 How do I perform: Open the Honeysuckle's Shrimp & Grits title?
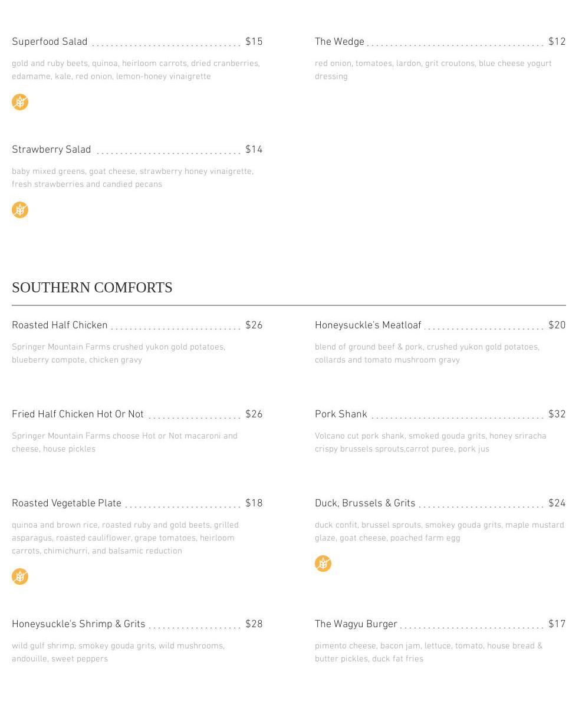[78, 624]
